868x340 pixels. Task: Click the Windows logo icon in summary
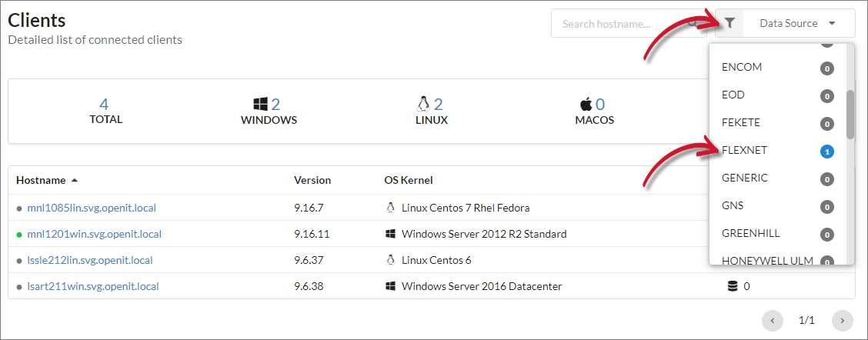(x=259, y=104)
